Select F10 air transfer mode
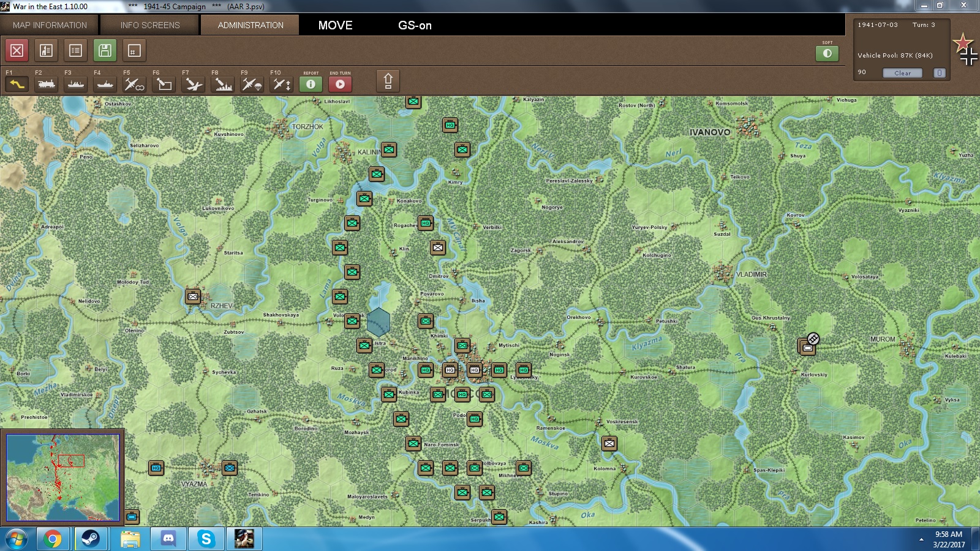The height and width of the screenshot is (551, 980). [282, 84]
